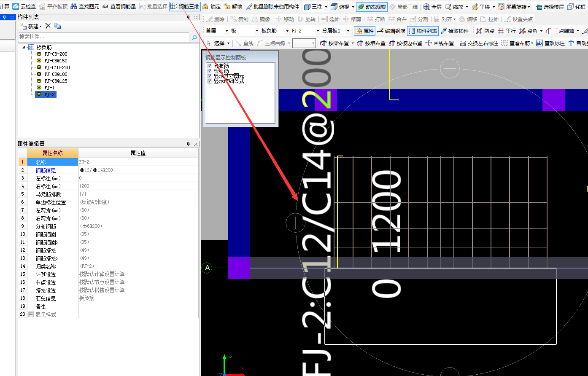Viewport: 588px width, 376px height.
Task: Click the search magnifier in component list
Action: [194, 37]
